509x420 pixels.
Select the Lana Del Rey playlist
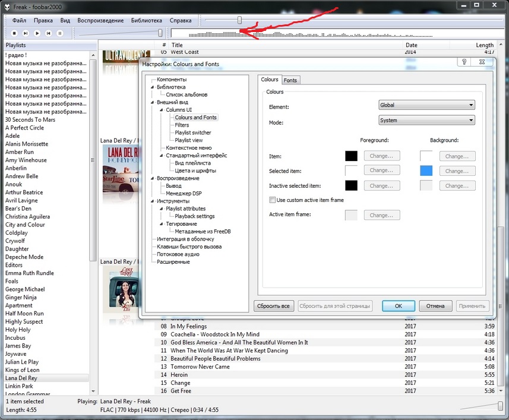[x=21, y=378]
